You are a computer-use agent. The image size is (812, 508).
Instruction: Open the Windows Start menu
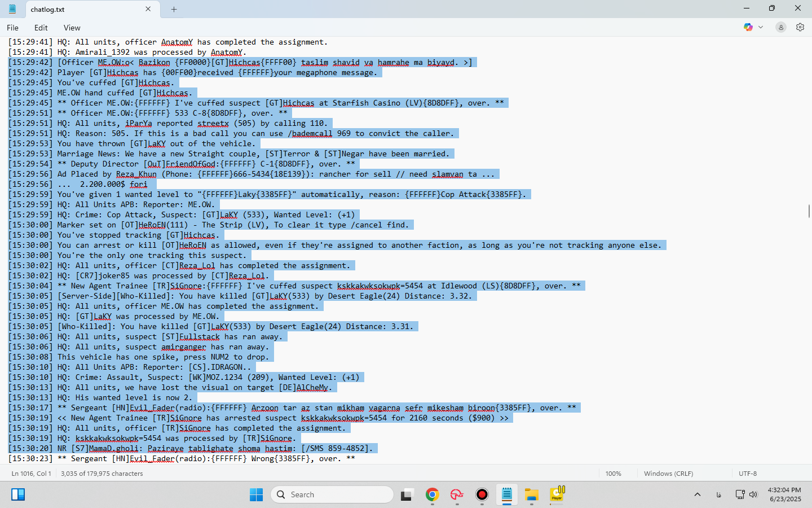256,494
